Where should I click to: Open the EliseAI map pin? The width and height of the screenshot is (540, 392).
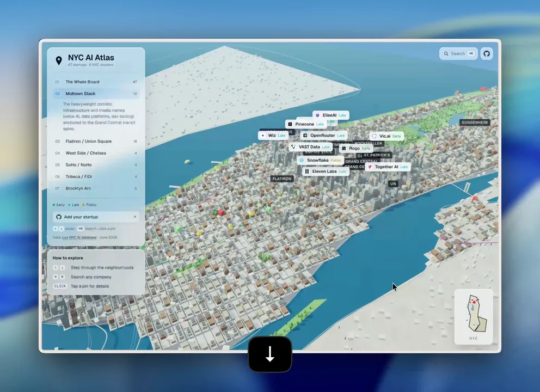330,115
